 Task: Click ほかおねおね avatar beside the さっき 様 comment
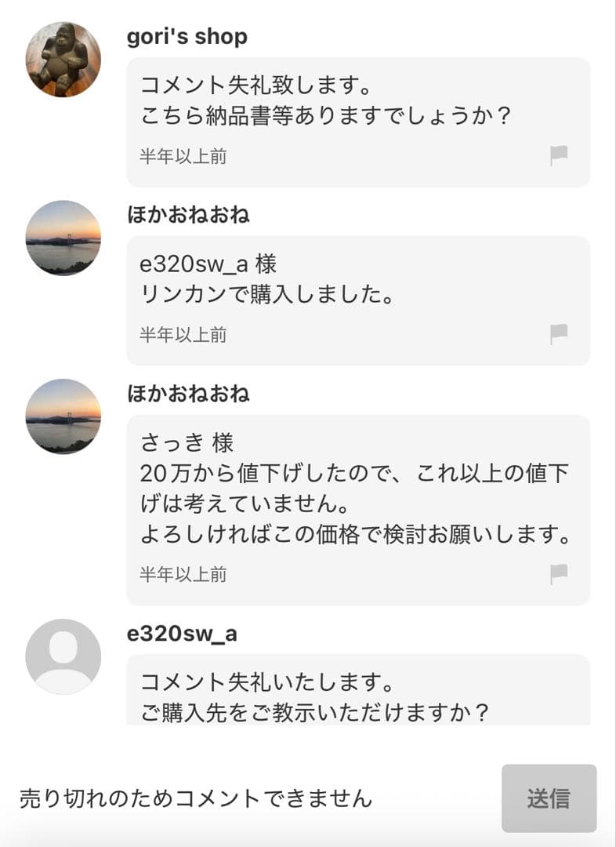click(x=63, y=416)
